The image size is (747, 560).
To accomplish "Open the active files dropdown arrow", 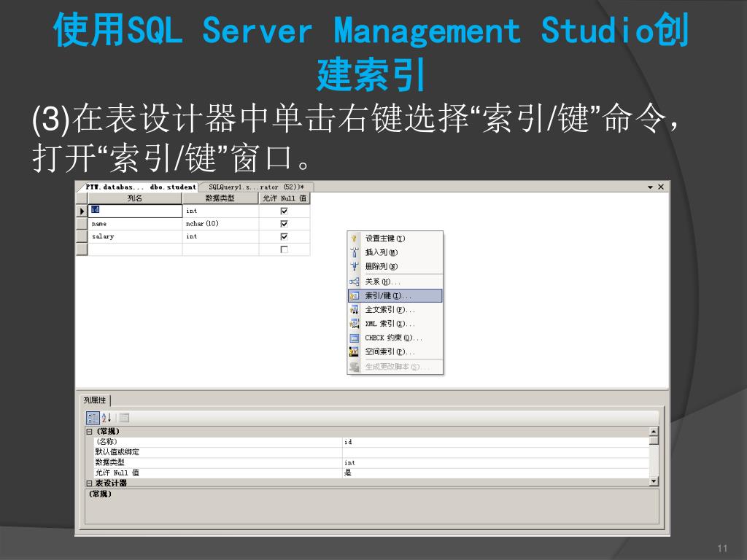I will 650,187.
